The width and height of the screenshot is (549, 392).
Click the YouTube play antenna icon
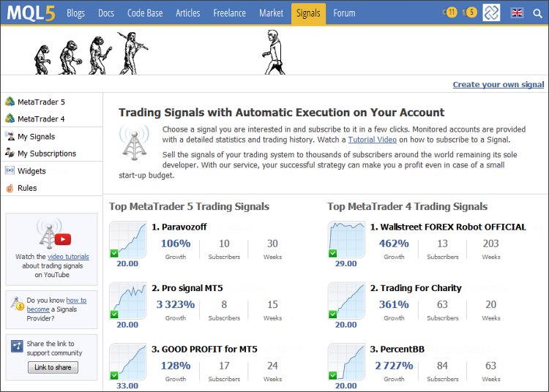(x=53, y=233)
